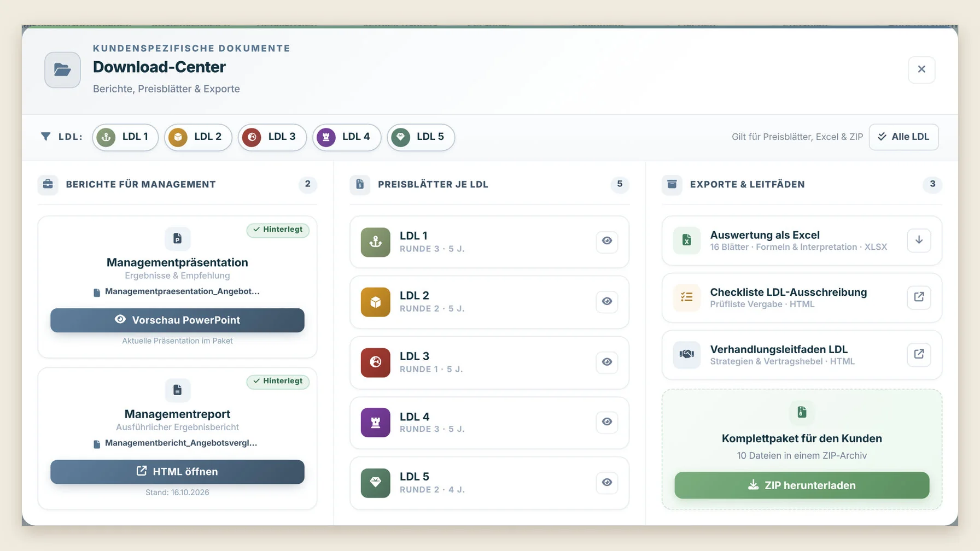Screen dimensions: 980x551
Task: Click the green anchor tile in LDL 1 row
Action: 376,242
